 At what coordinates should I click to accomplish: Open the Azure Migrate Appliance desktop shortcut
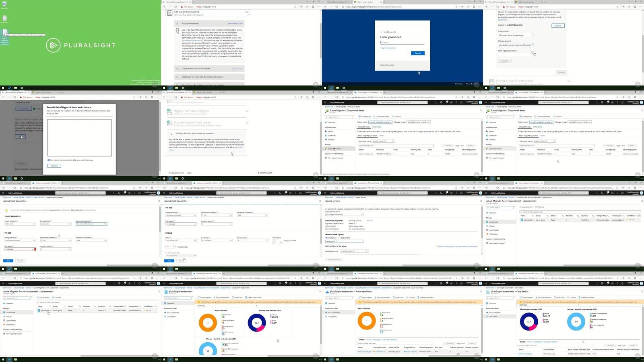point(4,37)
